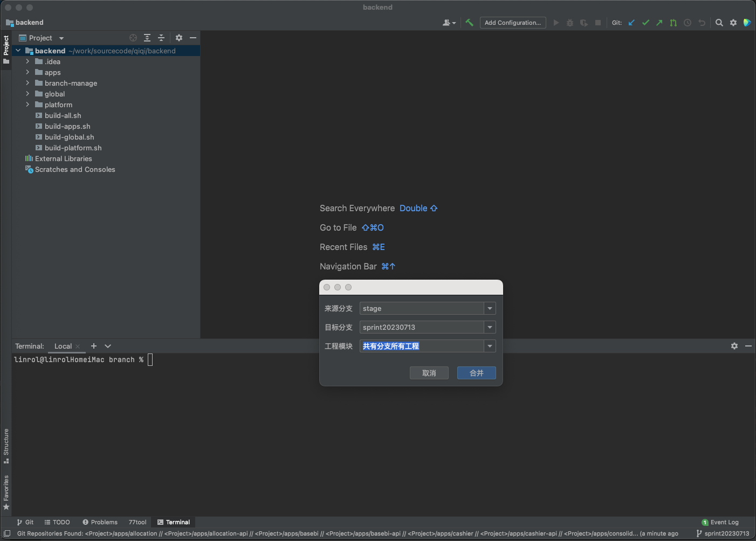Click the Stop square icon
Image resolution: width=756 pixels, height=541 pixels.
coord(598,23)
